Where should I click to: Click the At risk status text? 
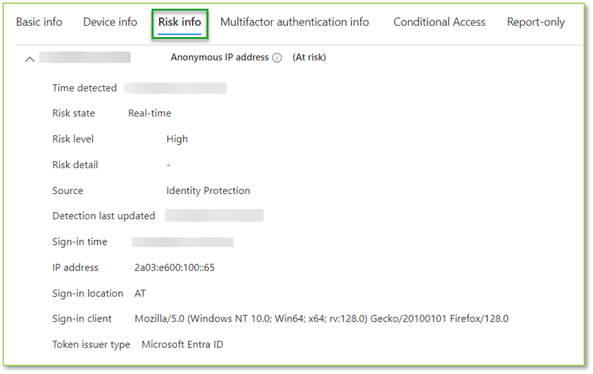point(309,57)
